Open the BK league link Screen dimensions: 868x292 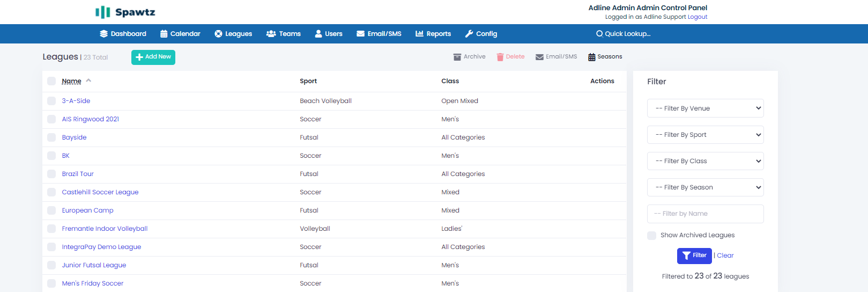(65, 156)
